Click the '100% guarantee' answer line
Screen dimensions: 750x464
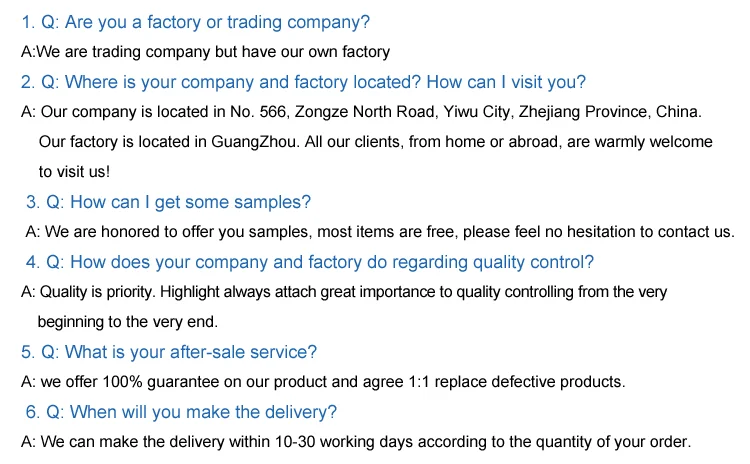322,382
